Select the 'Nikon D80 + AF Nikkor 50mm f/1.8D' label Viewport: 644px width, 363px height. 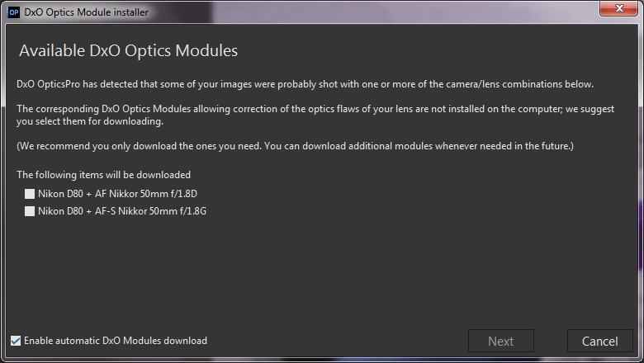click(x=117, y=194)
